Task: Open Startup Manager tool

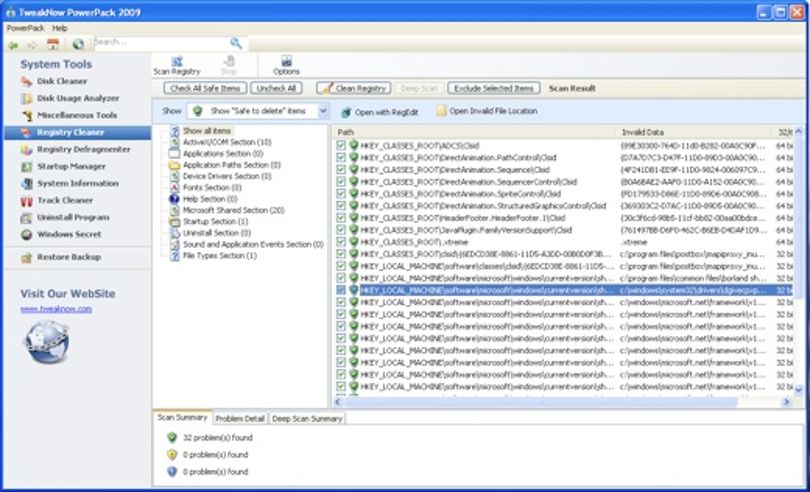Action: (x=71, y=166)
